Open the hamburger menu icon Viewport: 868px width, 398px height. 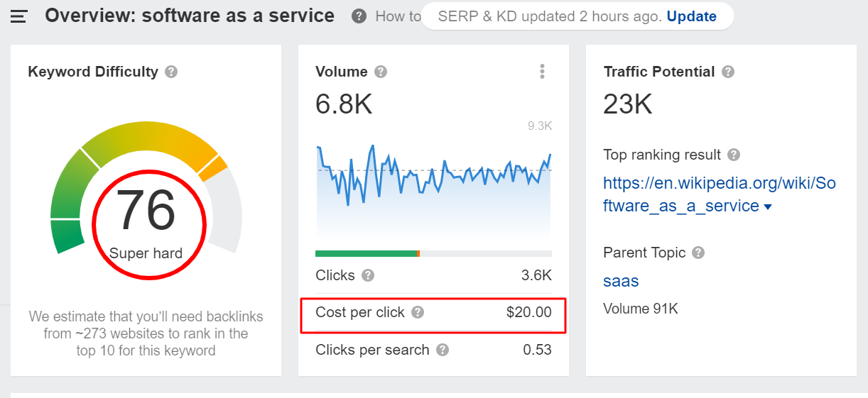(18, 16)
